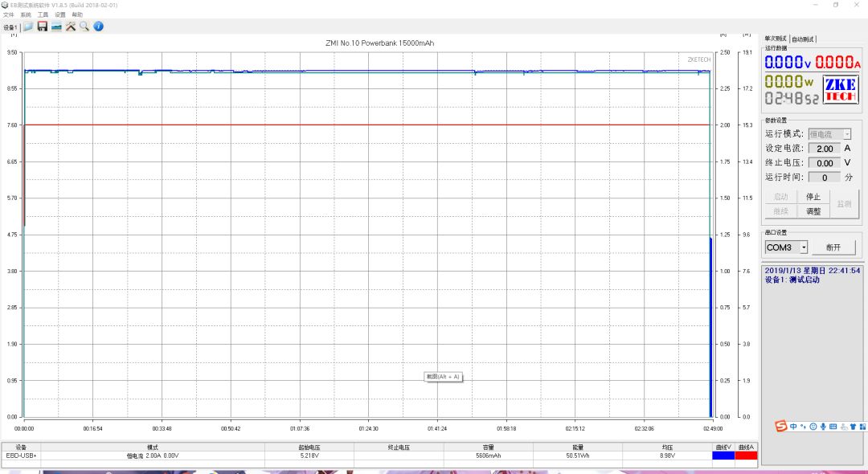This screenshot has height=474, width=868.
Task: Click the 8.98V average voltage cell
Action: [x=667, y=456]
